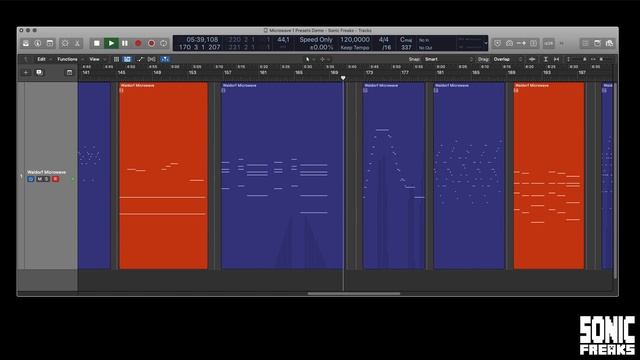Click the grid view icon next to View
Viewport: 640px width, 360px height.
click(x=116, y=59)
